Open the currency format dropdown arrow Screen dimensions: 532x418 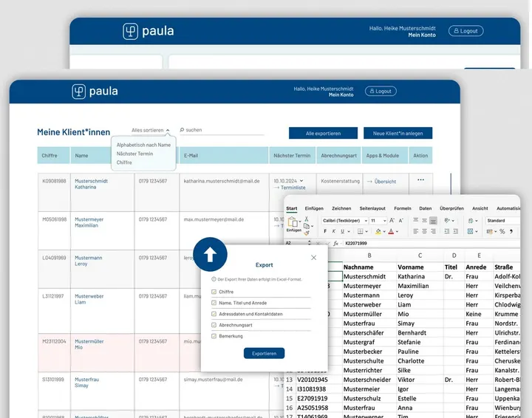[x=495, y=232]
